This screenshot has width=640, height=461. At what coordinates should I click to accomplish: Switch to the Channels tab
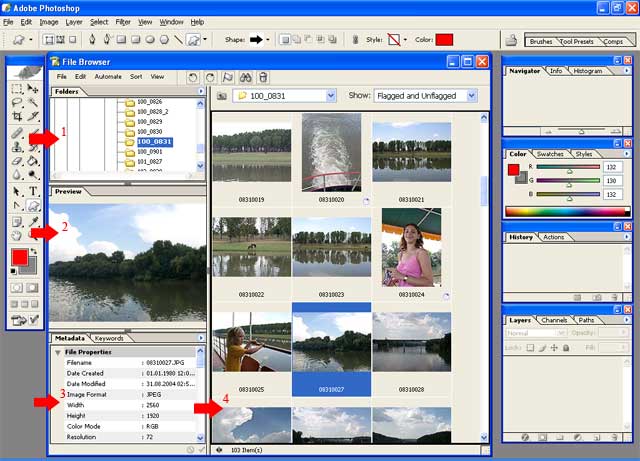click(554, 320)
